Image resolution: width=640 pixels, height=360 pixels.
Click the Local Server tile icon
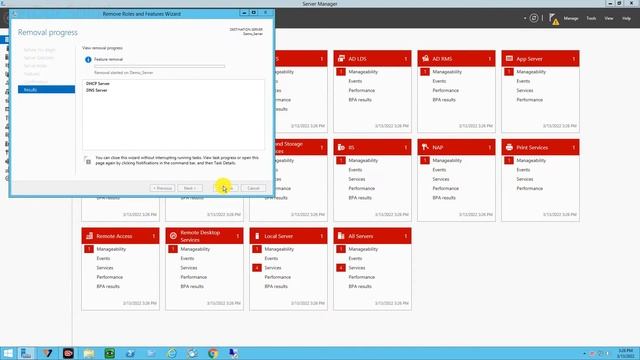point(257,236)
